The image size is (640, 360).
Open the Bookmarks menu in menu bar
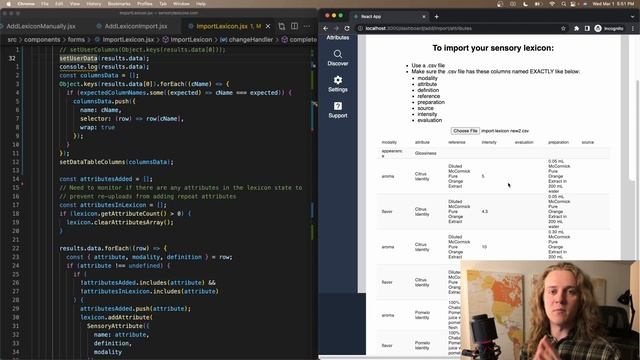pyautogui.click(x=119, y=4)
